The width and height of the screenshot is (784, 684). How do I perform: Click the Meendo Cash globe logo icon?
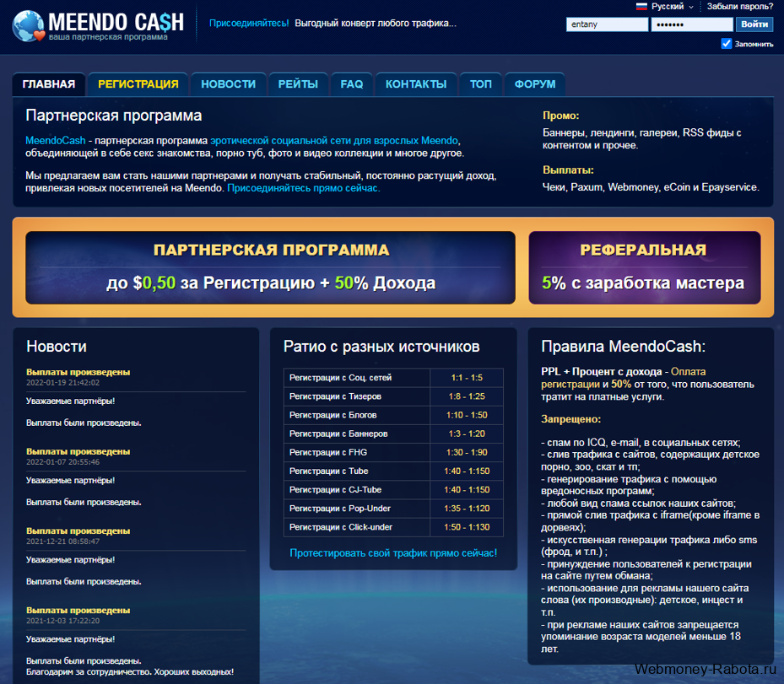click(29, 26)
